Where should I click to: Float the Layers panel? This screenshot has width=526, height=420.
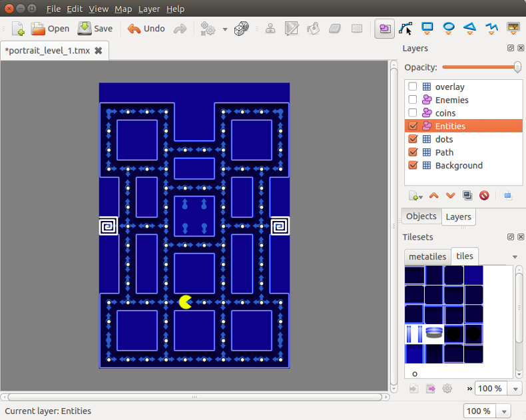pyautogui.click(x=511, y=49)
